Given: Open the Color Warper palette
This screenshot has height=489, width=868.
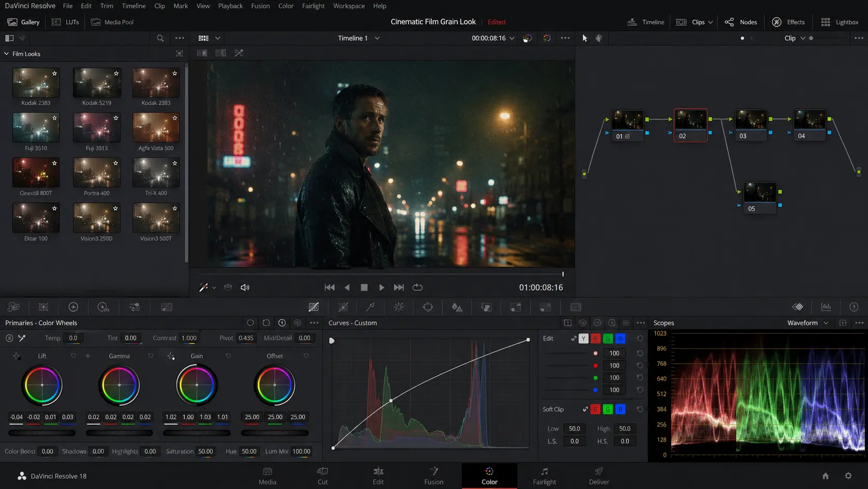Looking at the screenshot, I should coord(343,307).
